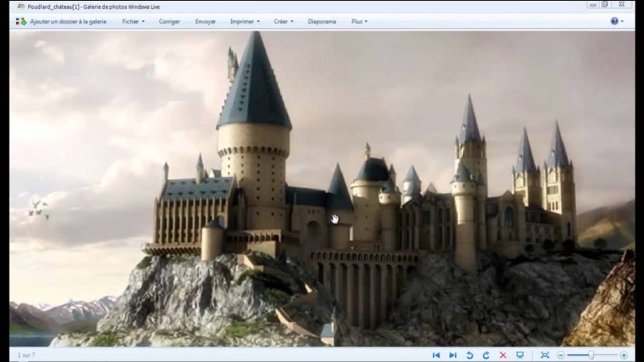Open the help icon menu
Screen dimensions: 644x362
click(617, 21)
